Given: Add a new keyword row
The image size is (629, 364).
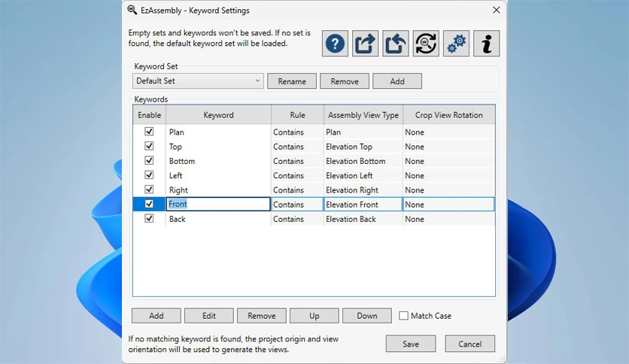Looking at the screenshot, I should point(156,316).
